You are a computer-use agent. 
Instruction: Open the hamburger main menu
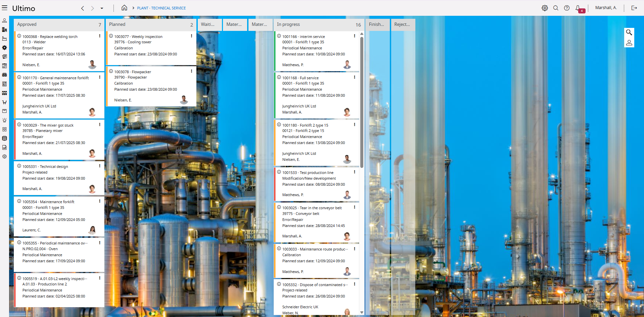pyautogui.click(x=5, y=8)
